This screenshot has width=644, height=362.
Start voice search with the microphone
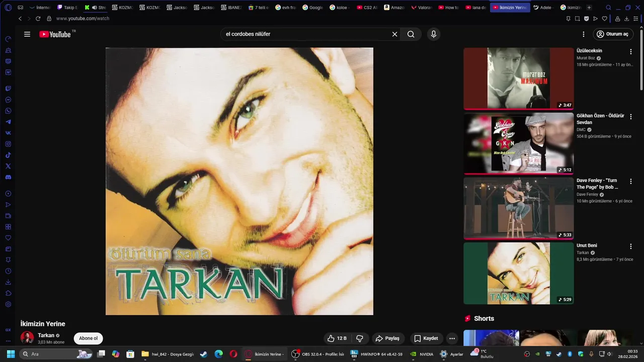pos(434,34)
